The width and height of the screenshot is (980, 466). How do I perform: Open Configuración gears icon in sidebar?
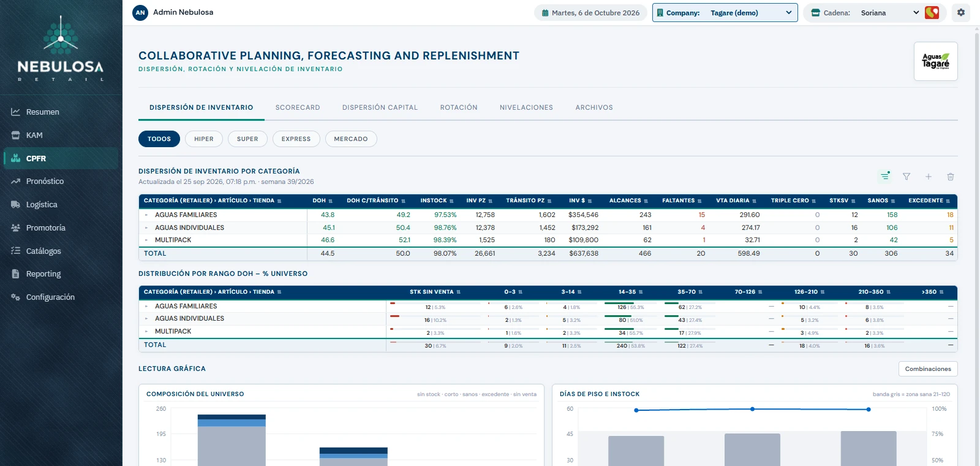[15, 297]
